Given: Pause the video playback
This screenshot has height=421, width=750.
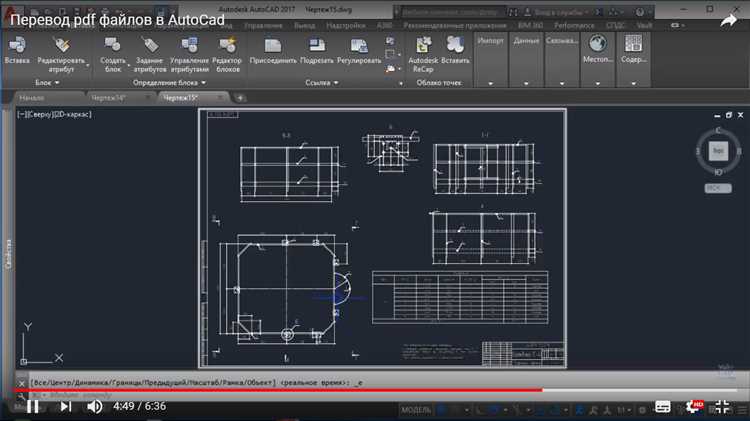Looking at the screenshot, I should (33, 407).
